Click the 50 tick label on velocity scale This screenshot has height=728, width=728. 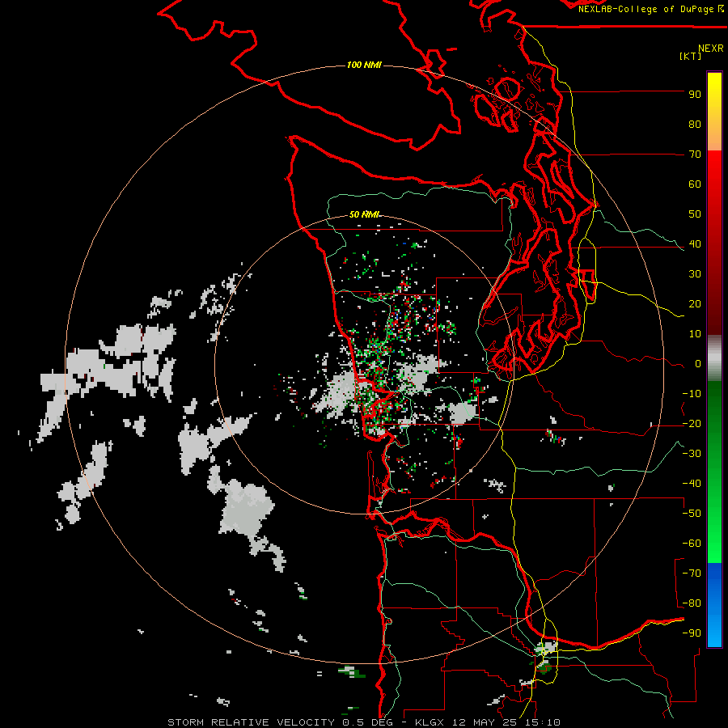(695, 214)
